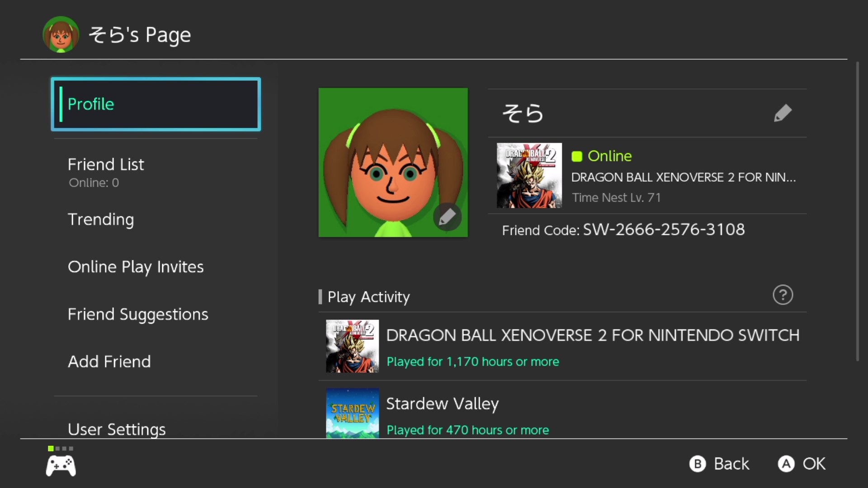Click the pencil icon next to nickname
This screenshot has width=868, height=488.
[x=783, y=113]
